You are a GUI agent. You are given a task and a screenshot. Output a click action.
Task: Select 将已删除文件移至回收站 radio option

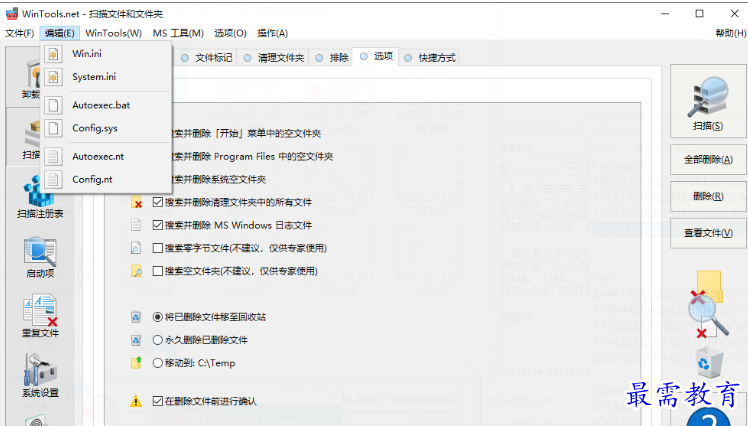pyautogui.click(x=158, y=317)
